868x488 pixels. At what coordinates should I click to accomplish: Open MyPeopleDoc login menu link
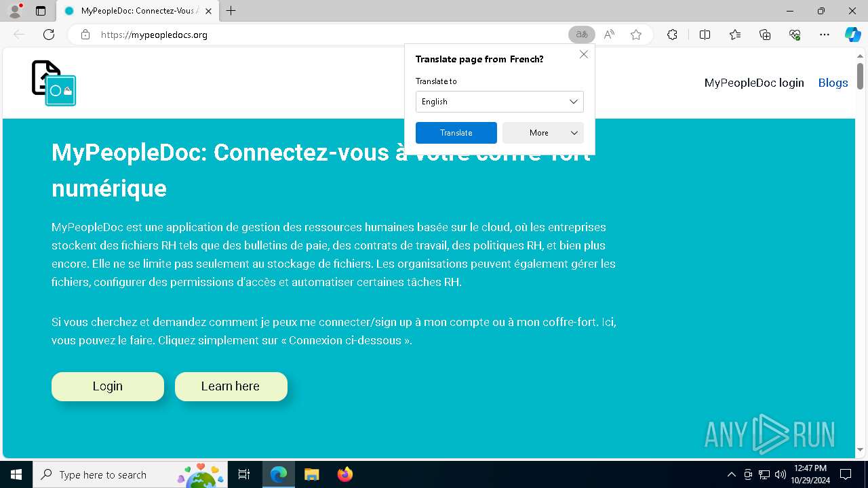click(754, 83)
